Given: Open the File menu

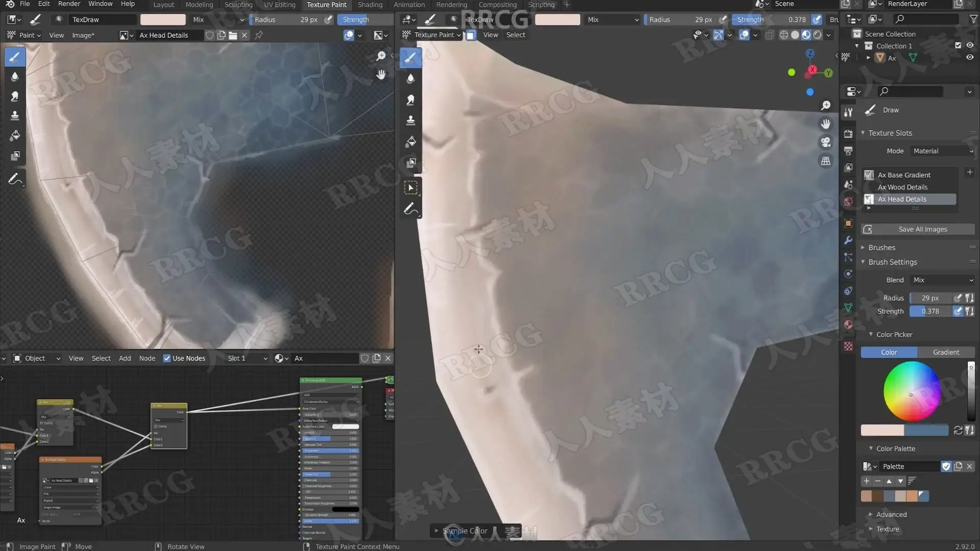Looking at the screenshot, I should (24, 4).
